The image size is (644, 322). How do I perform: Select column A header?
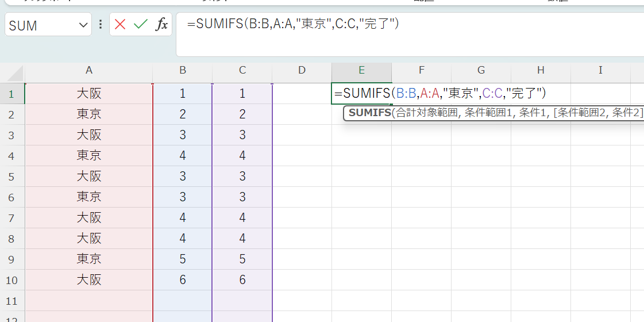point(89,70)
